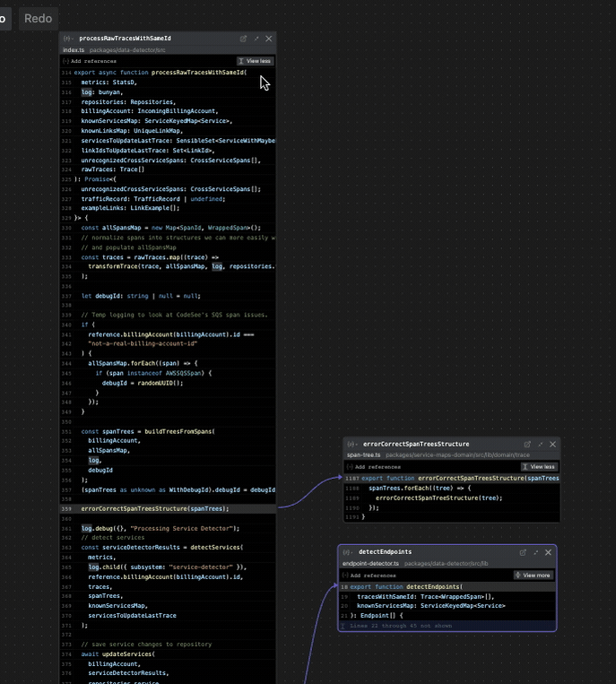Click '// save service changes to repository' comment
The width and height of the screenshot is (616, 684).
click(x=146, y=645)
